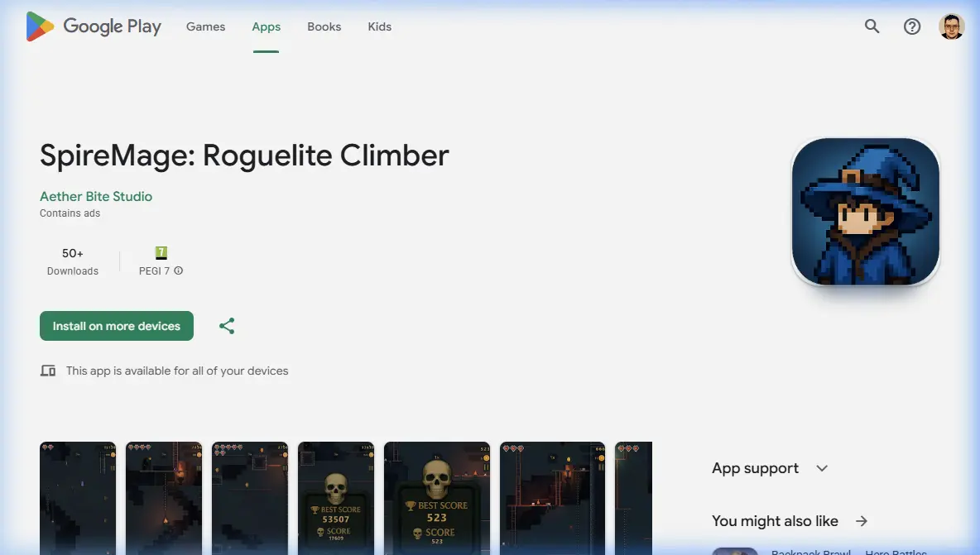
Task: Click Install on more devices button
Action: point(116,326)
